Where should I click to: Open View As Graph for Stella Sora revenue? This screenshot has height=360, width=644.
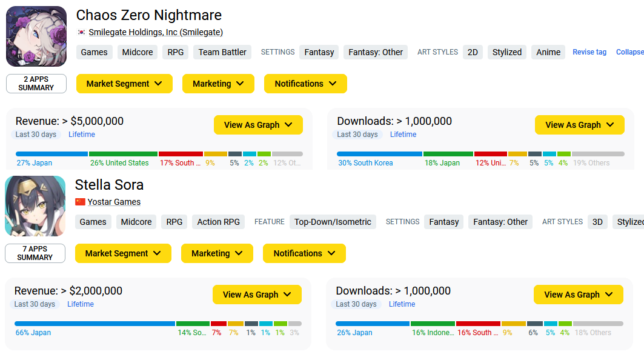pyautogui.click(x=257, y=295)
